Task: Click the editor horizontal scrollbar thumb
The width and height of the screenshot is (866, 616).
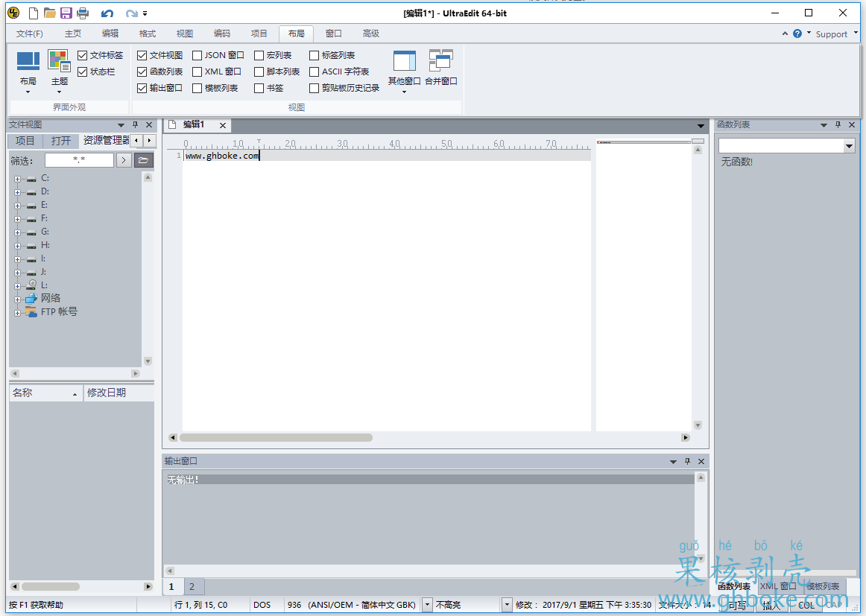Action: pos(276,438)
